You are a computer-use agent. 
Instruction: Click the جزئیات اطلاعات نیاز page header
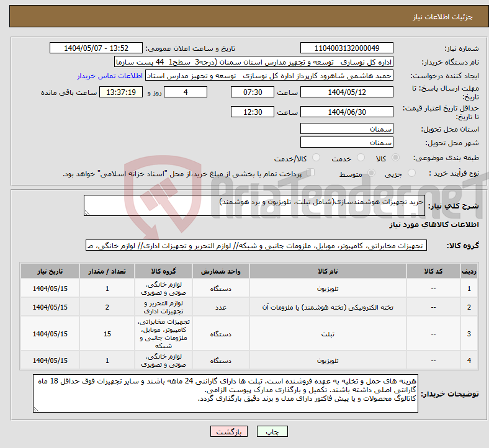tap(442, 17)
